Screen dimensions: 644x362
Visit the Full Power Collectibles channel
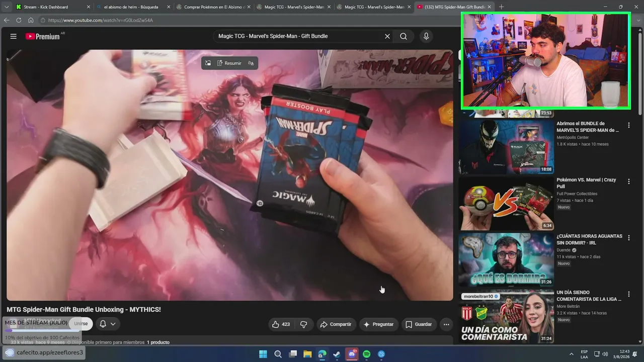click(x=577, y=194)
